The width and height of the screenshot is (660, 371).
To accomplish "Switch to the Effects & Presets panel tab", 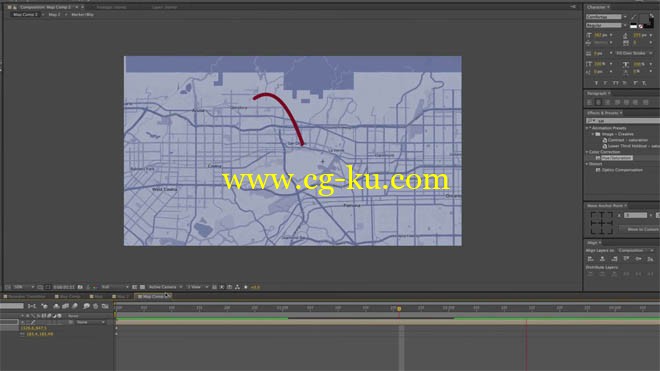I will 603,113.
